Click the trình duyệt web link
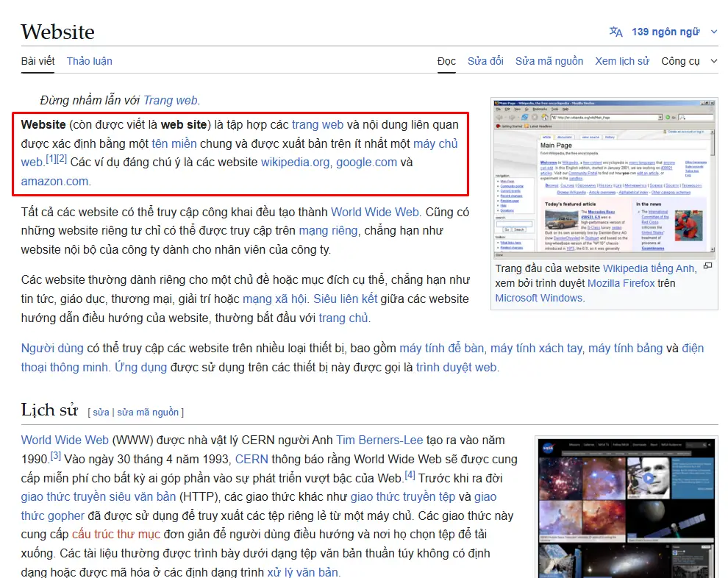The width and height of the screenshot is (728, 578). click(x=456, y=367)
